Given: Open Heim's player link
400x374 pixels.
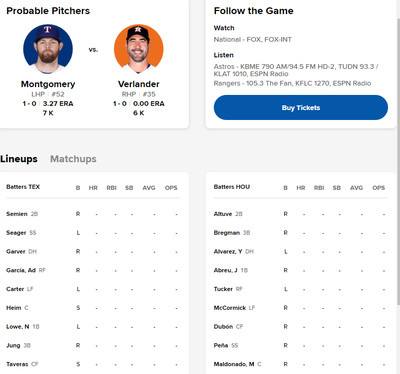Looking at the screenshot, I should coord(14,308).
